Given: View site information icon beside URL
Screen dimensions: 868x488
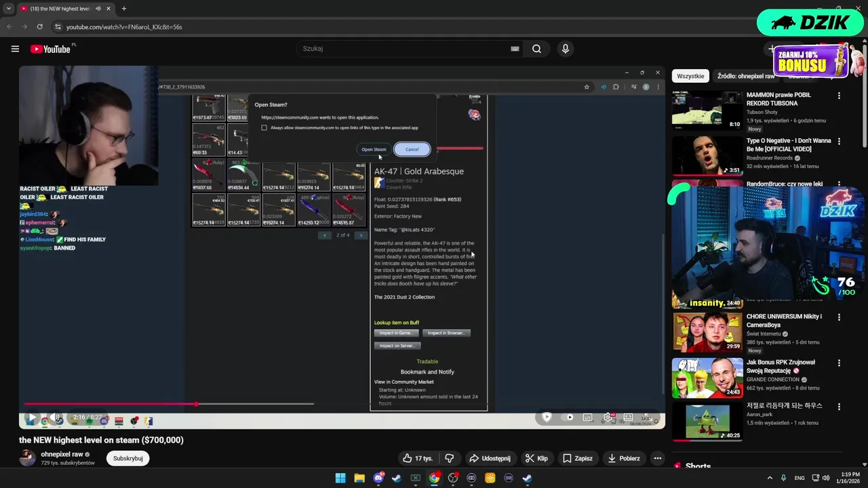Looking at the screenshot, I should tap(58, 26).
